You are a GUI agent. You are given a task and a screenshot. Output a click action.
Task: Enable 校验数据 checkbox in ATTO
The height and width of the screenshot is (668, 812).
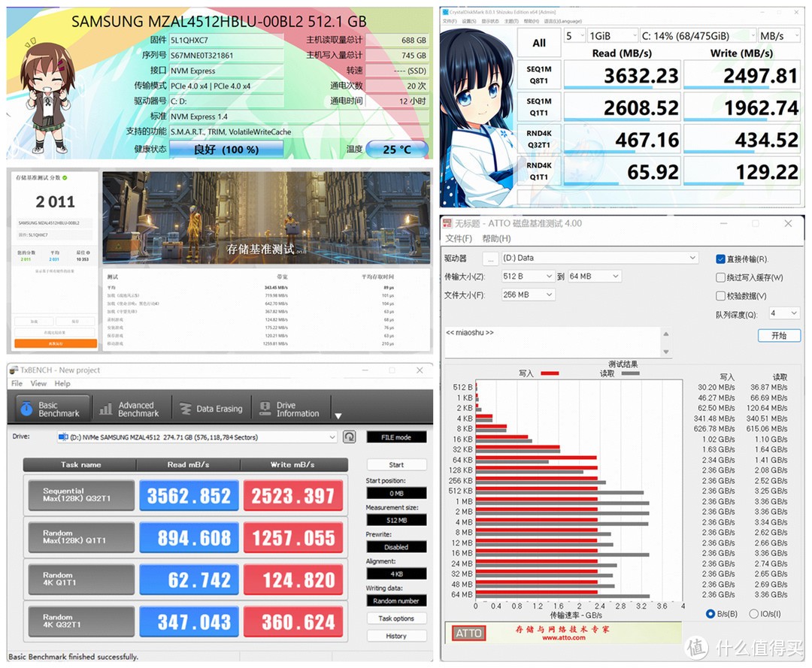pos(720,296)
